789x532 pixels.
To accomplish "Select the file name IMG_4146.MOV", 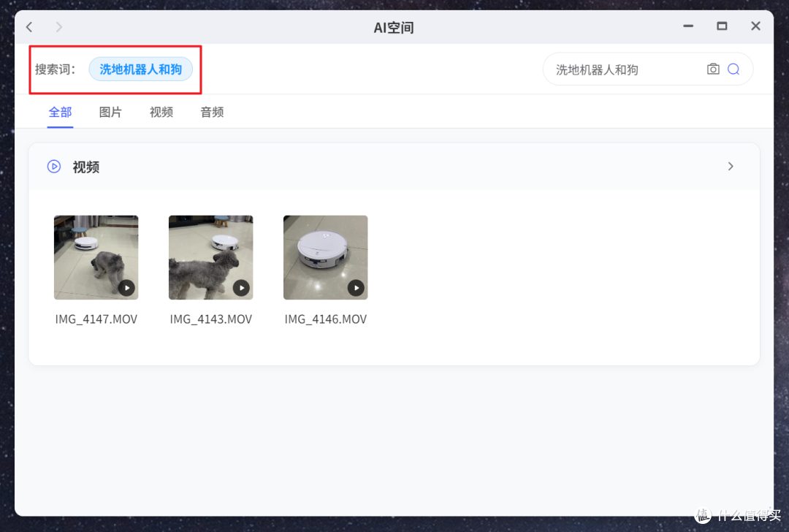I will coord(326,319).
